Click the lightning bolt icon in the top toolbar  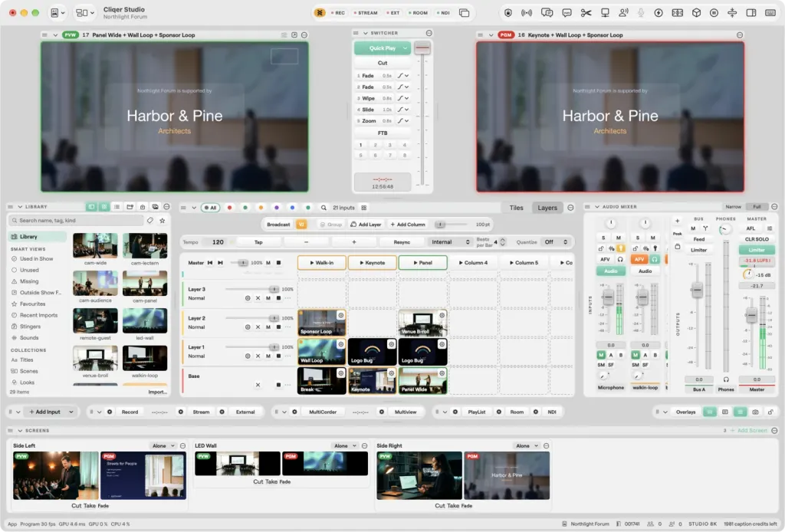pos(659,13)
